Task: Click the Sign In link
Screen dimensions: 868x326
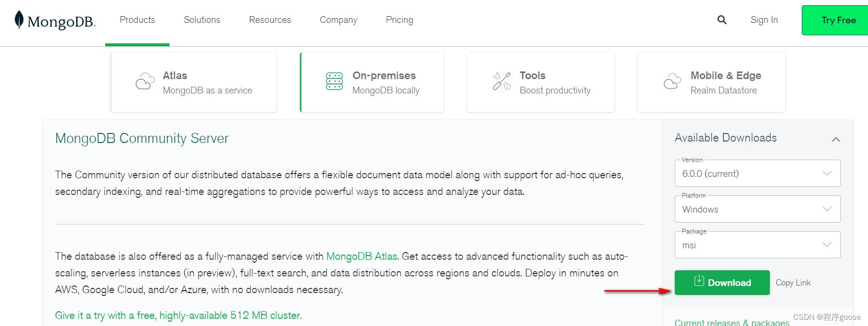Action: coord(764,20)
